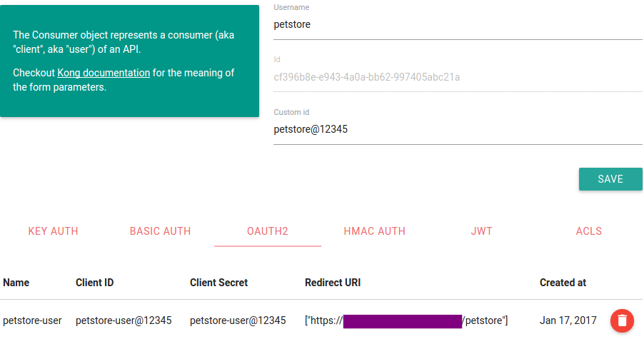
Task: Click the Created at column header
Action: coord(563,283)
